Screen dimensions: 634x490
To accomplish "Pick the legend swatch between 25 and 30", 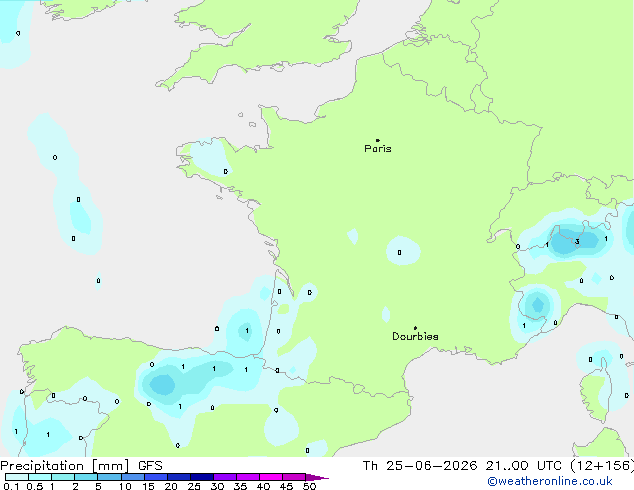I will [x=202, y=477].
